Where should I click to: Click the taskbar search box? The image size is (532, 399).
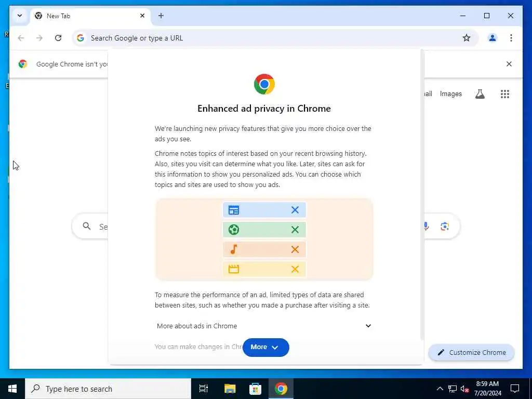[x=108, y=389]
